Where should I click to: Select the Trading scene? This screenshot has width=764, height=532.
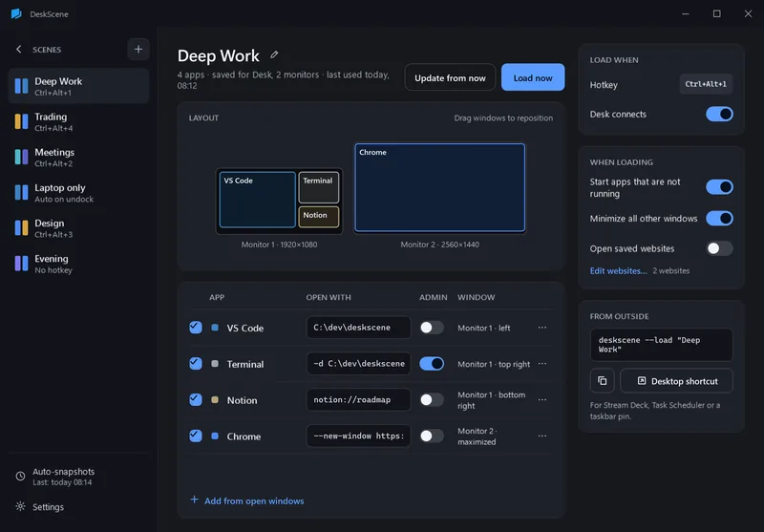(78, 121)
